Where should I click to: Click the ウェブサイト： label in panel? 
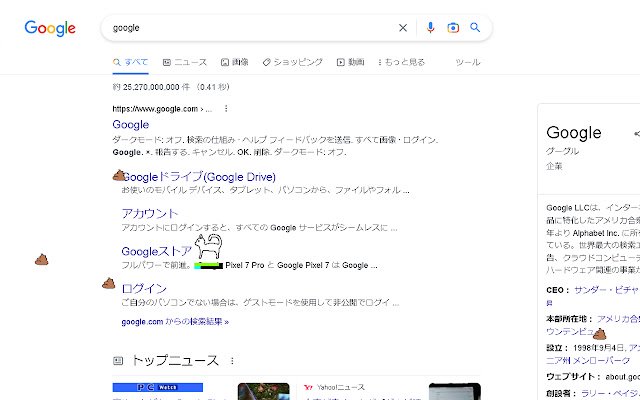573,377
